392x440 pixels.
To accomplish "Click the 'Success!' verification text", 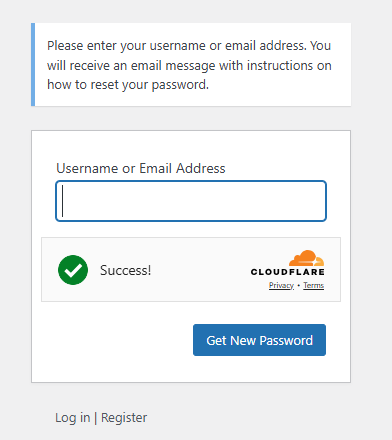I will (x=126, y=270).
